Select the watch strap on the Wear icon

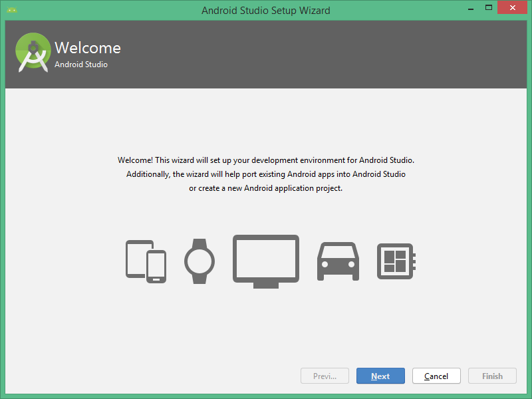tap(199, 243)
